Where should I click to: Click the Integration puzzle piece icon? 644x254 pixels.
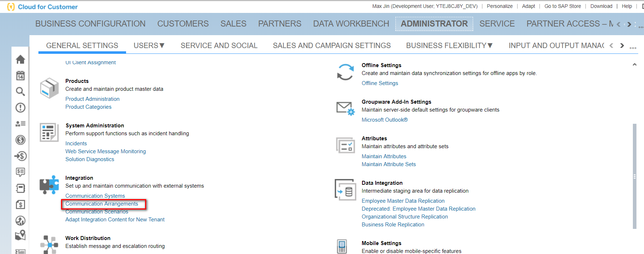click(49, 185)
